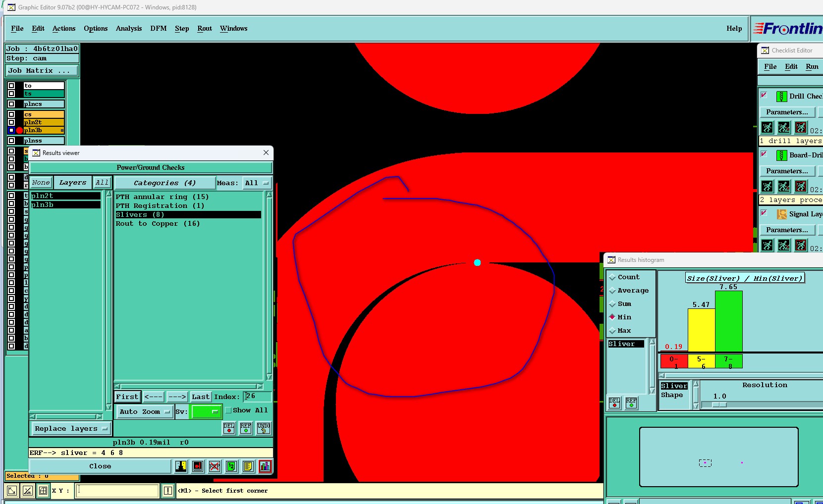
Task: Click grid snap icon in bottom status bar
Action: pyautogui.click(x=43, y=491)
